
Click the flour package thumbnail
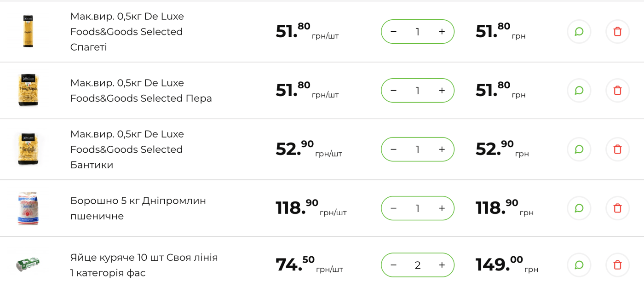coord(28,208)
